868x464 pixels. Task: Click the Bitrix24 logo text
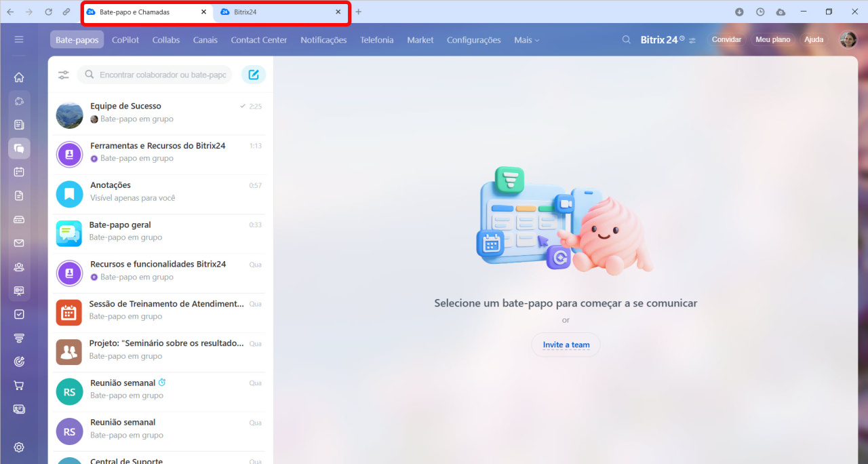coord(658,40)
